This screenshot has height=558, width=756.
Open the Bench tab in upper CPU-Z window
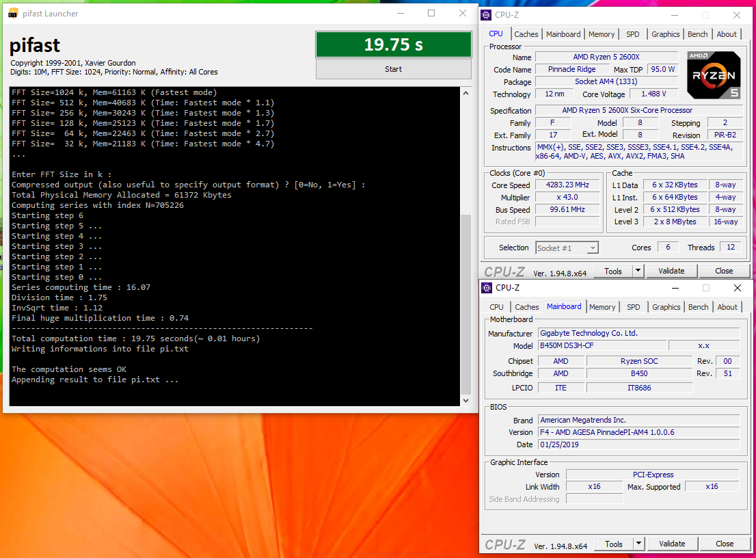point(698,34)
